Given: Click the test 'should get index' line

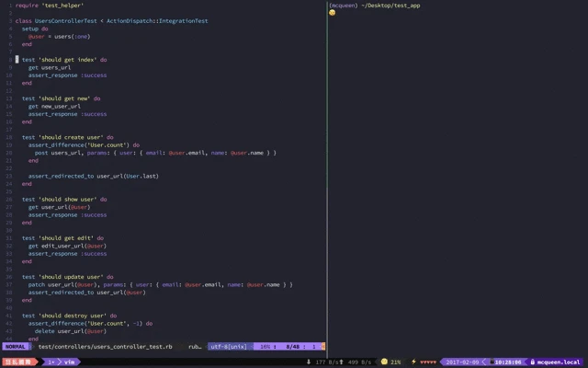Looking at the screenshot, I should point(64,60).
